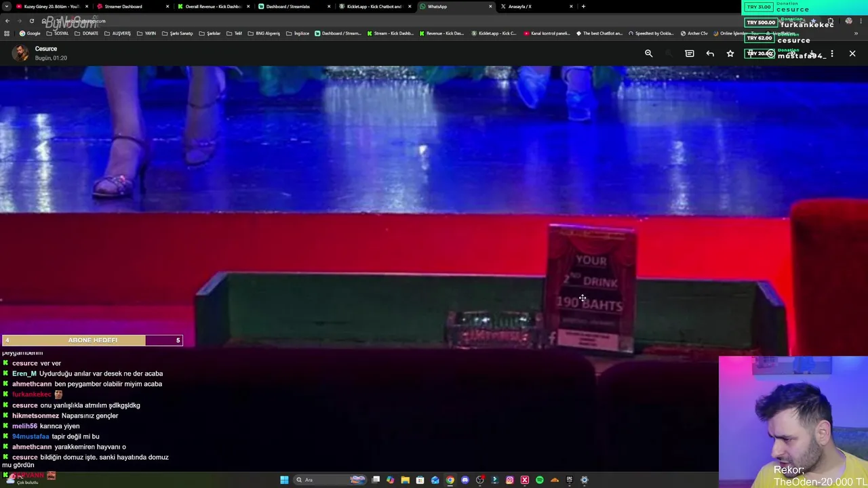
Task: Open Cesurce sender profile avatar
Action: click(21, 53)
